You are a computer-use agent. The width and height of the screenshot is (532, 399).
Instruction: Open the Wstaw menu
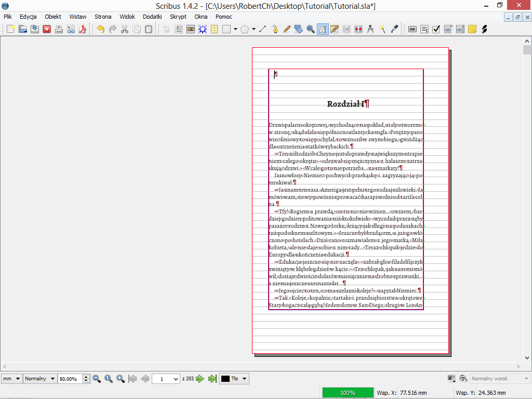(77, 17)
